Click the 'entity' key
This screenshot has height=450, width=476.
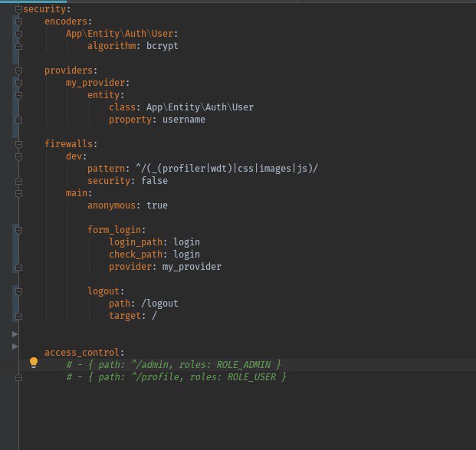[103, 95]
